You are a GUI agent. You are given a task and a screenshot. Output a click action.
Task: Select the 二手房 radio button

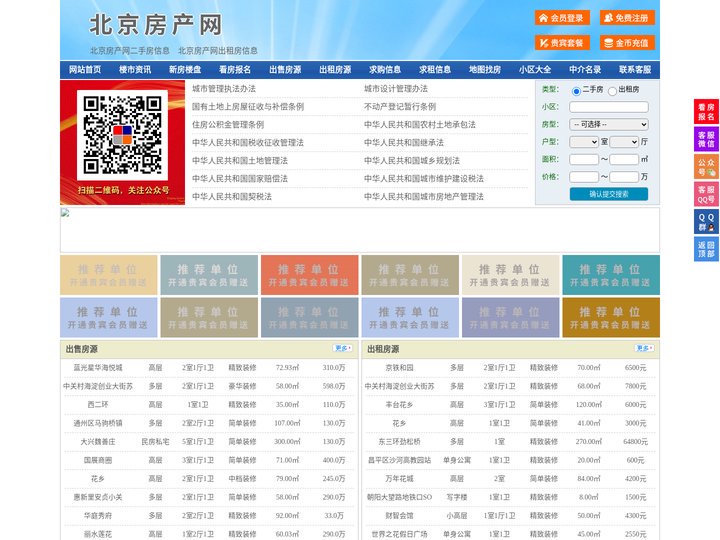point(576,91)
